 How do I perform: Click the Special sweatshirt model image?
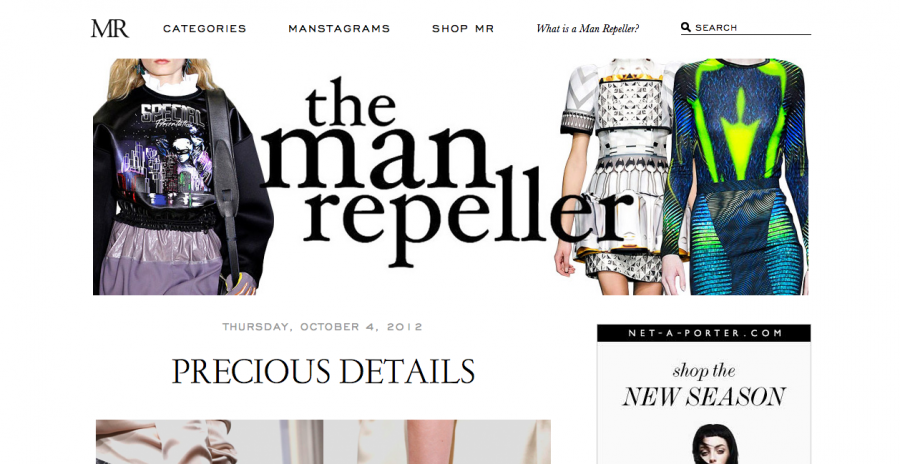pos(183,176)
